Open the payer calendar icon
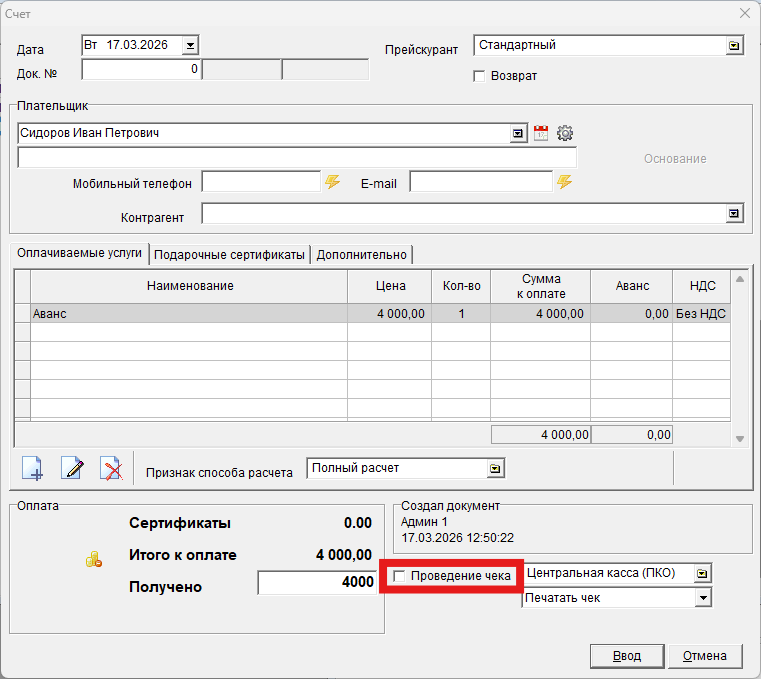Image resolution: width=761 pixels, height=679 pixels. coord(541,133)
